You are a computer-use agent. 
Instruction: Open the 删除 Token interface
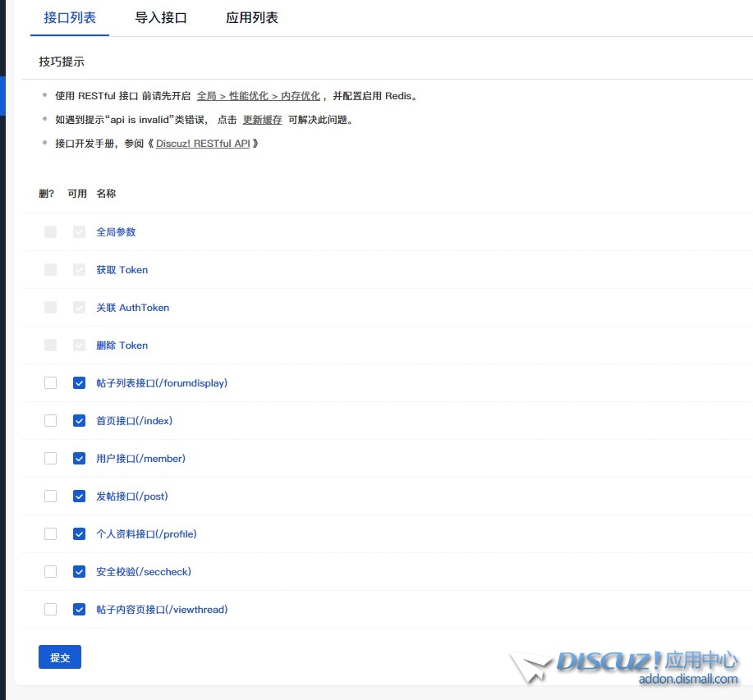tap(122, 345)
